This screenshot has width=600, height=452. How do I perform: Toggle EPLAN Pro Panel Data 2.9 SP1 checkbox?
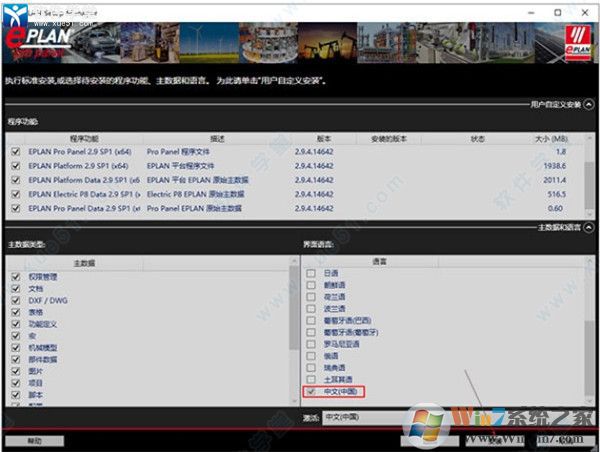(16, 208)
